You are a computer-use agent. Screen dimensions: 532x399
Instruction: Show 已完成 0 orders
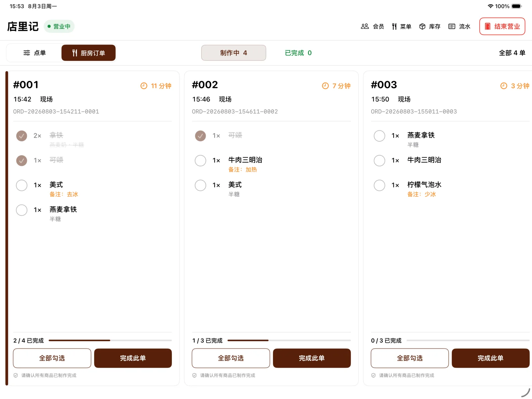(x=298, y=53)
